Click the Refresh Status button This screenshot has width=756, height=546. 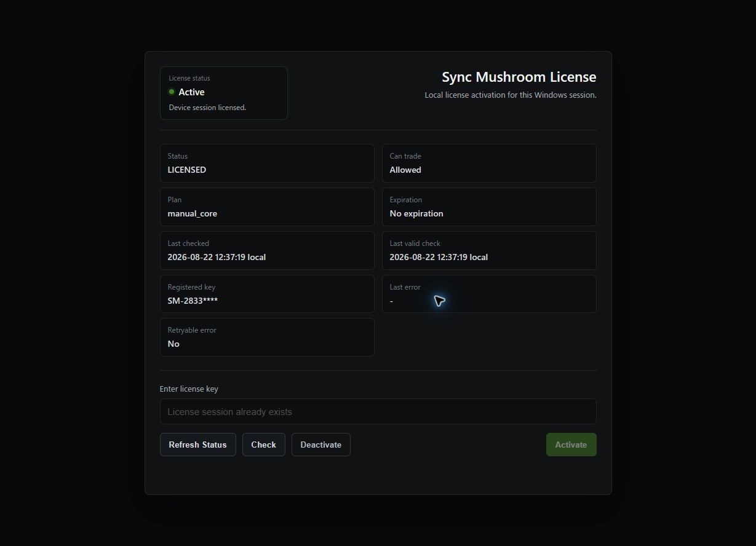(197, 445)
